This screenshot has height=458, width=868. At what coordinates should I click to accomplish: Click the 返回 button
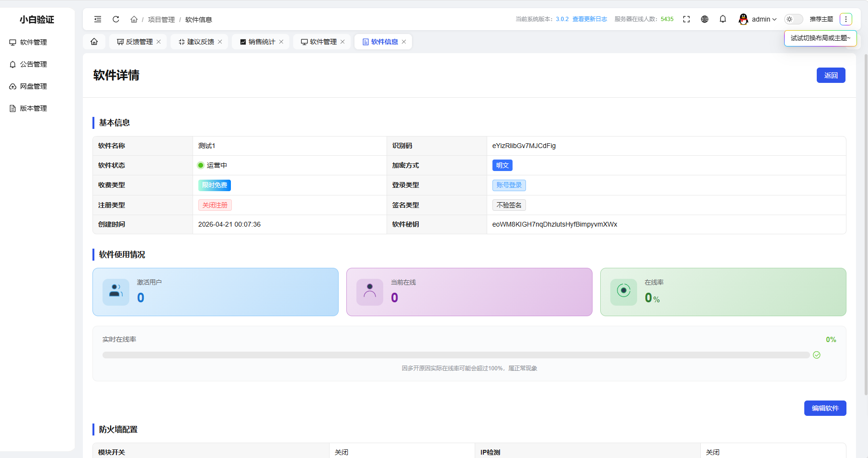[x=831, y=75]
